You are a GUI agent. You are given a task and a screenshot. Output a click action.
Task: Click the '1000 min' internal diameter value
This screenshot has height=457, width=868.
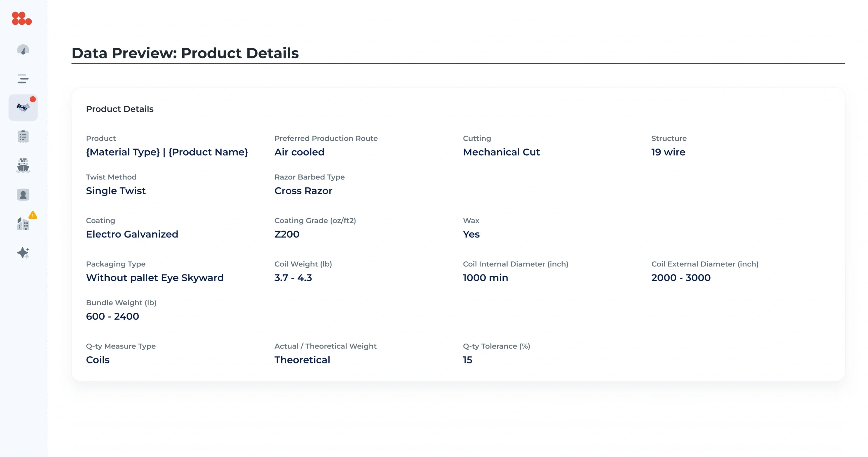pos(485,278)
